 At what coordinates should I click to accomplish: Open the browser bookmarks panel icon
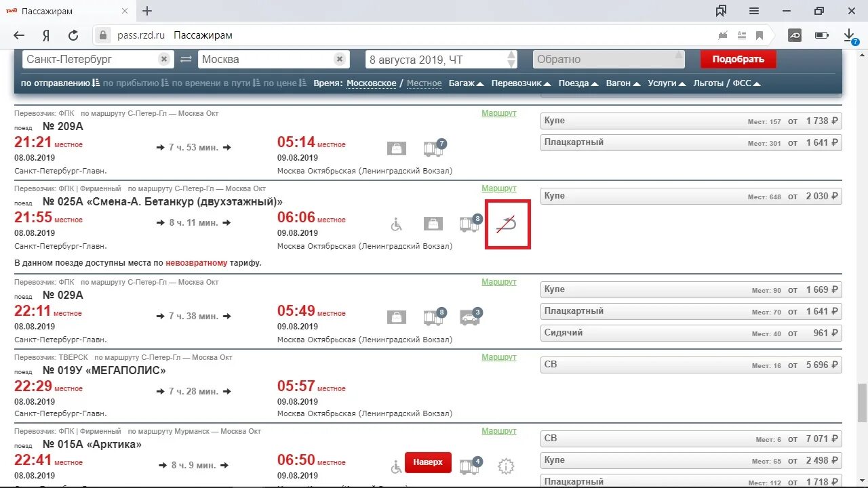tap(722, 11)
